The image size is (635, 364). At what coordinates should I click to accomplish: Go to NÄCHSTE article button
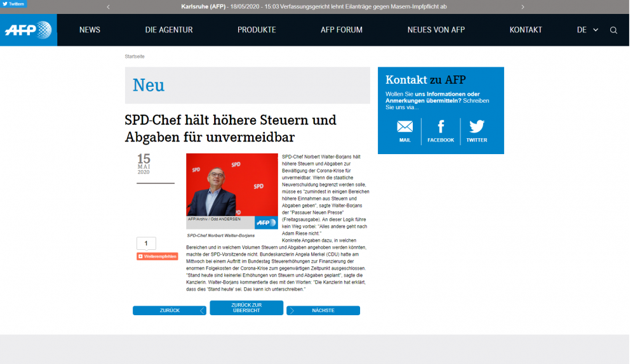[323, 311]
